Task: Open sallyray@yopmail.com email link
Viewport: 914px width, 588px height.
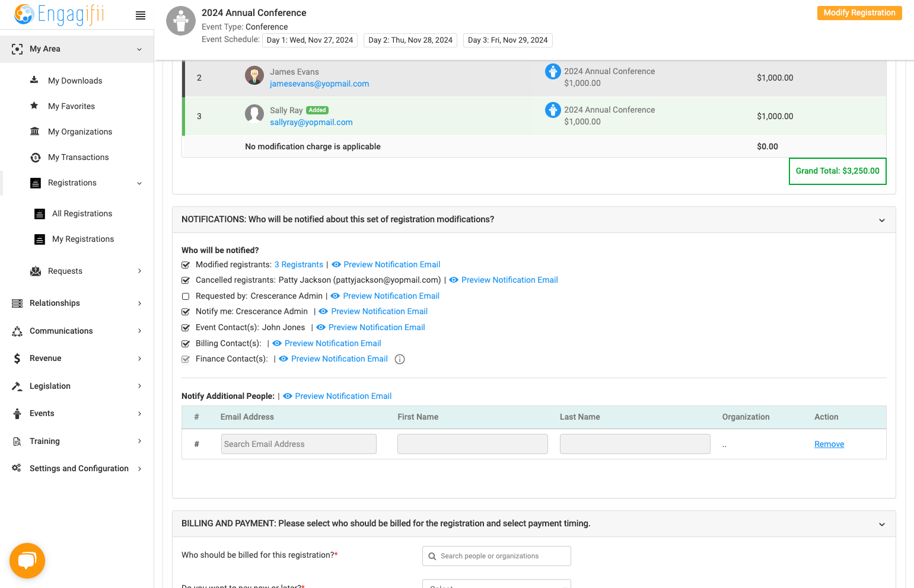Action: pos(311,122)
